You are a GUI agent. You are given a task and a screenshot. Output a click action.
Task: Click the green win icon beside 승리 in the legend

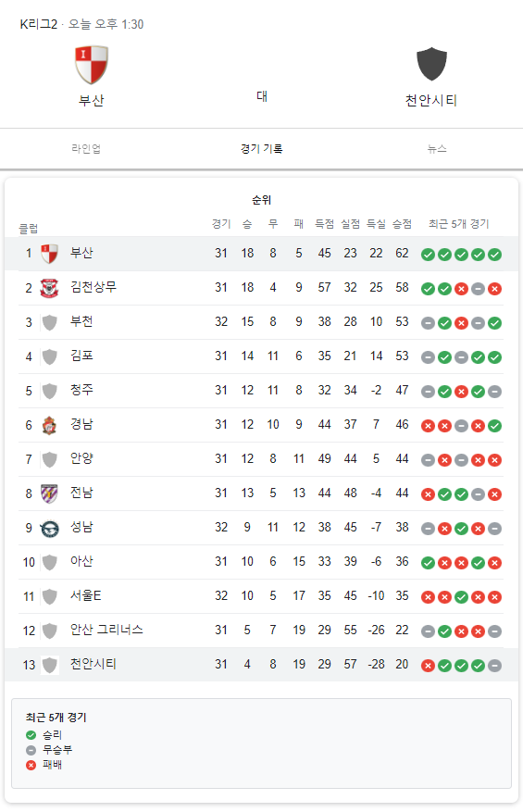(31, 735)
